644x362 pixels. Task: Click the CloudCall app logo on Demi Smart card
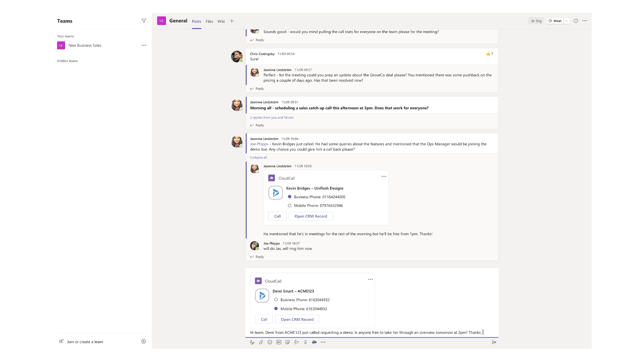258,281
